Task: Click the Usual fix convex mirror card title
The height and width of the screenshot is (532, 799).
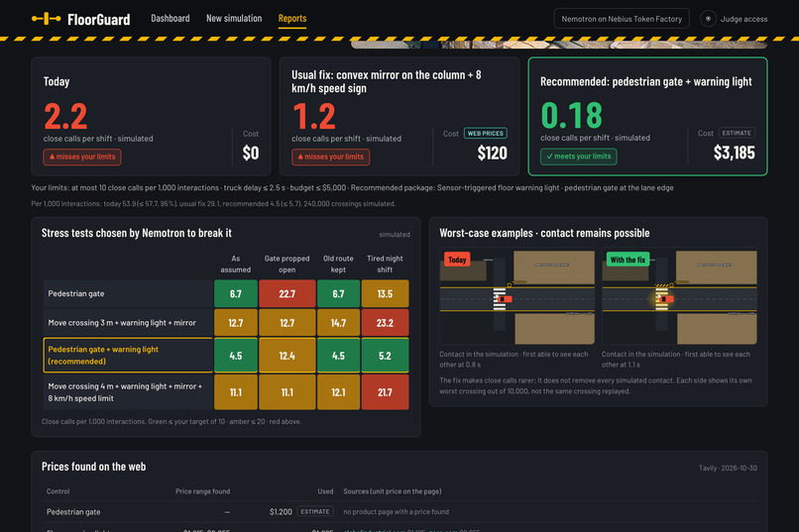Action: (x=387, y=81)
